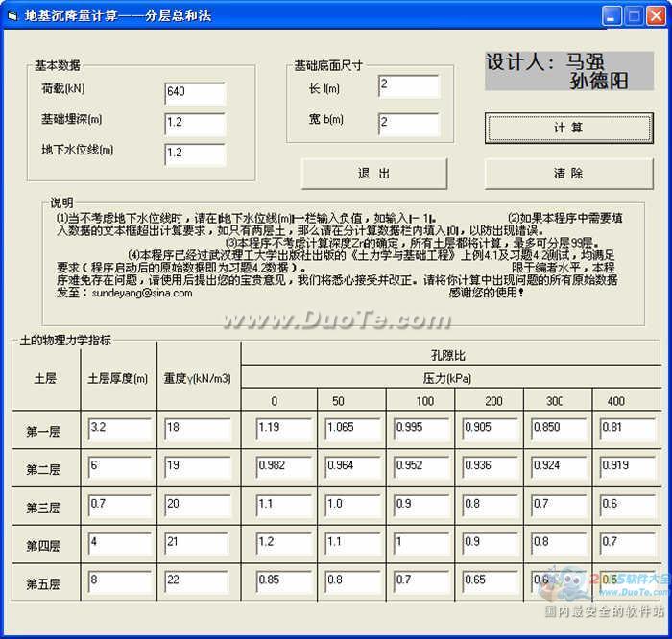Click 第二层 void ratio field showing 0.982
The width and height of the screenshot is (672, 639).
point(284,467)
